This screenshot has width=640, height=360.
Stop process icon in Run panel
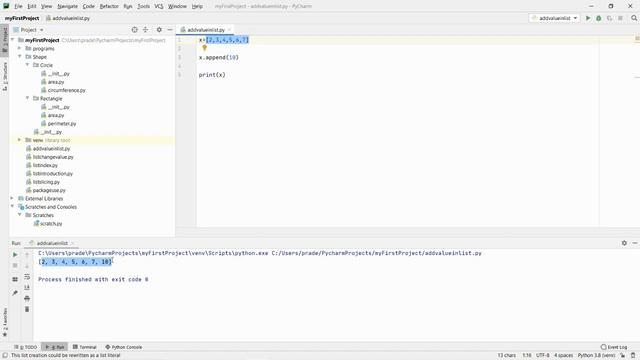pyautogui.click(x=15, y=265)
